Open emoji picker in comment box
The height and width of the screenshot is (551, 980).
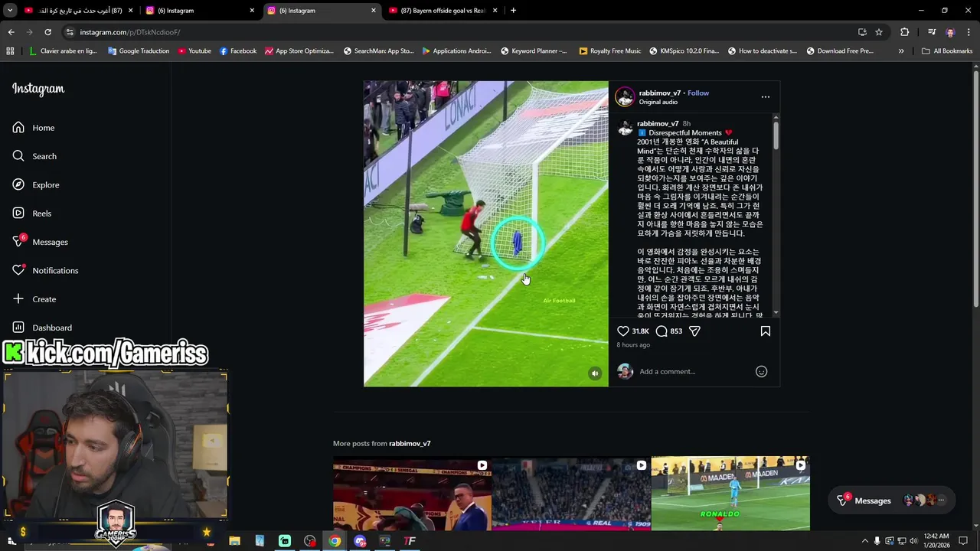click(762, 372)
